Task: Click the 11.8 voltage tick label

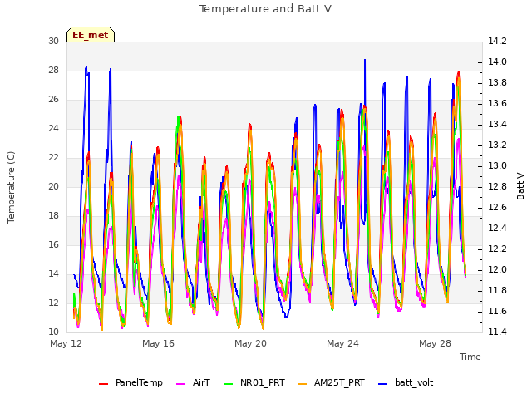Action: tap(497, 290)
